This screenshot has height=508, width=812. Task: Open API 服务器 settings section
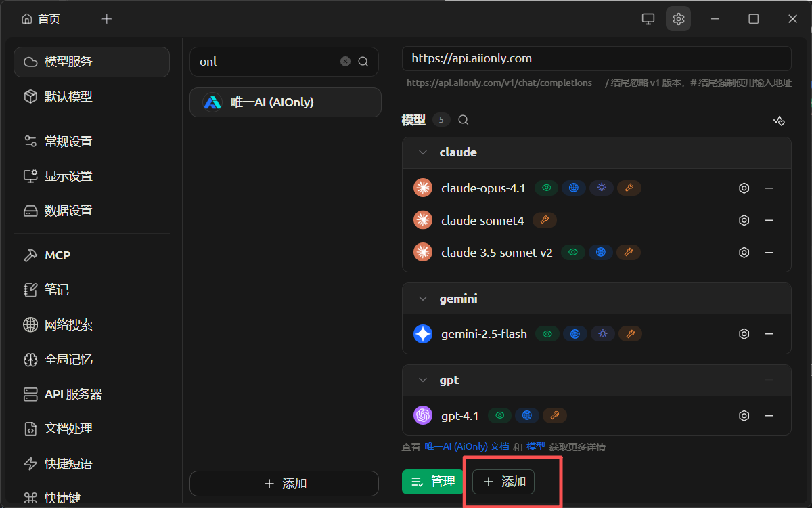click(91, 394)
